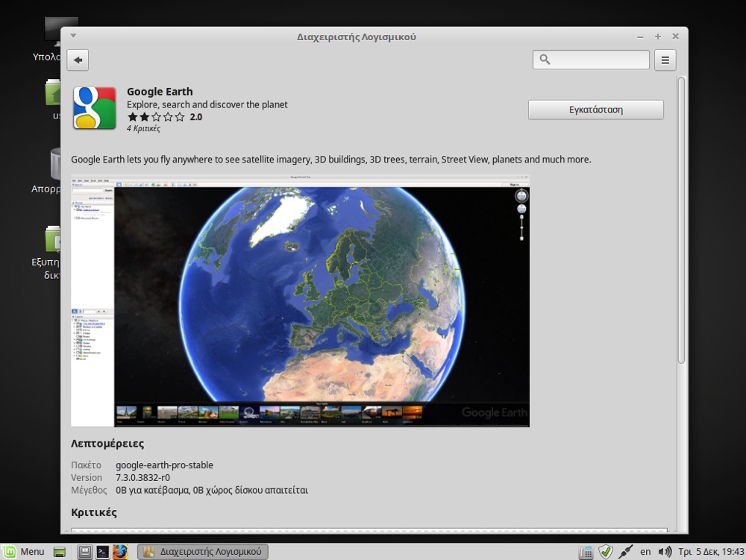The image size is (746, 560).
Task: Click the version value '7.3.0.3832-r0'
Action: (142, 477)
